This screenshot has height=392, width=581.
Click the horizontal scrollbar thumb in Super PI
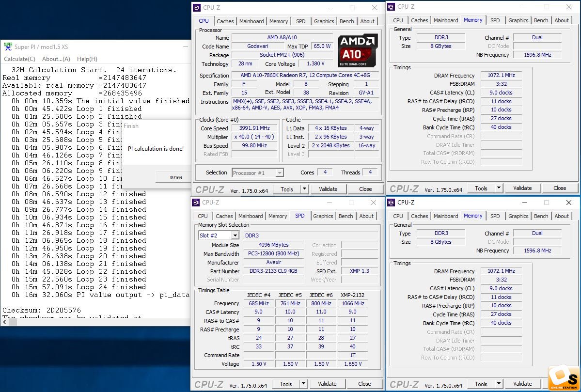(x=13, y=322)
